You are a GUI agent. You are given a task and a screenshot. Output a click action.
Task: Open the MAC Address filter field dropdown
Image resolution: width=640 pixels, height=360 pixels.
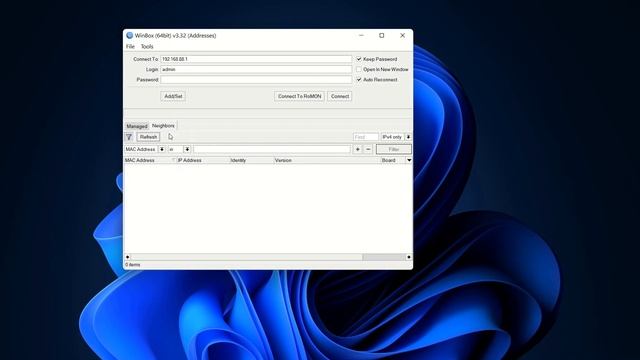(162, 149)
